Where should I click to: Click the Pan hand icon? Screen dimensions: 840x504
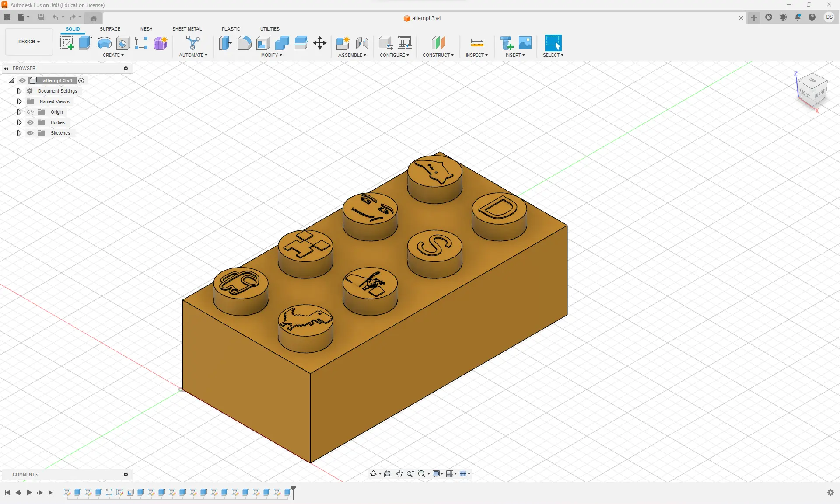coord(399,474)
